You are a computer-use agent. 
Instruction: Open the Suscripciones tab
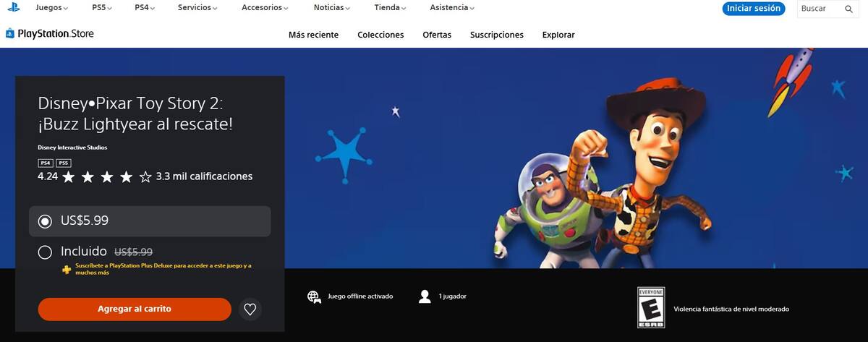click(496, 35)
